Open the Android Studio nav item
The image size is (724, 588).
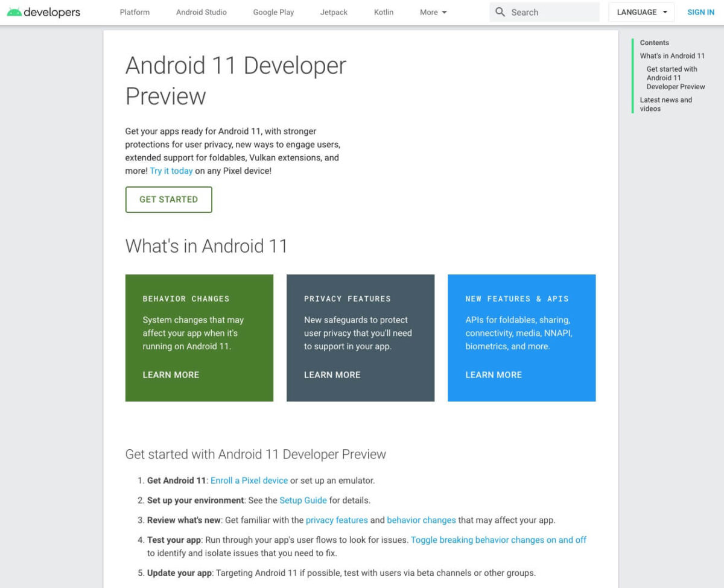click(x=201, y=11)
